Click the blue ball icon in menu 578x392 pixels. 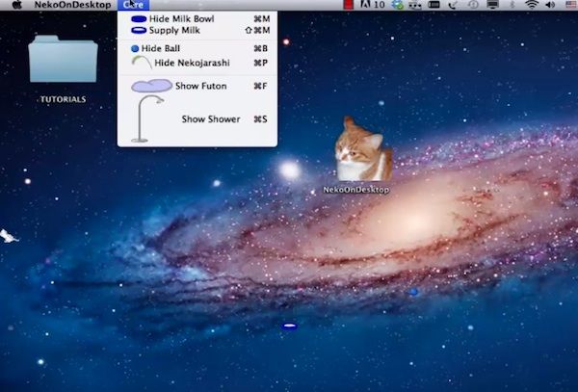(135, 48)
